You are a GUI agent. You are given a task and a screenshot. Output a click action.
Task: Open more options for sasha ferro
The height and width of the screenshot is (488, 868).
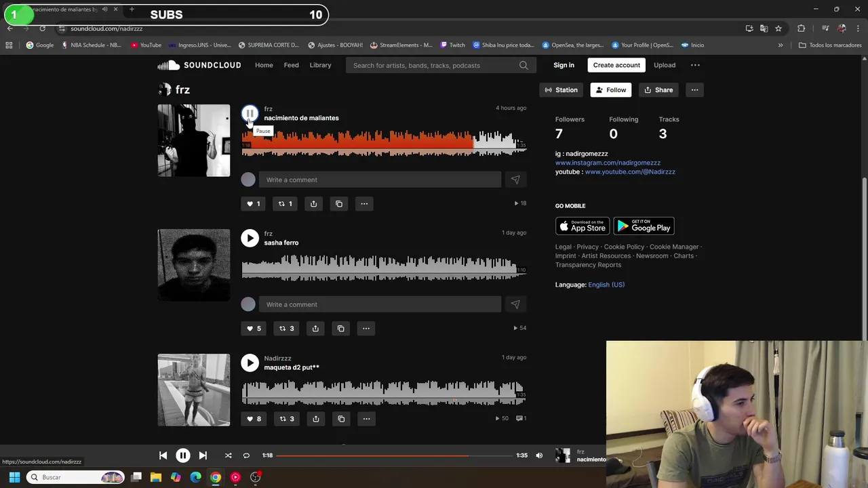click(366, 328)
